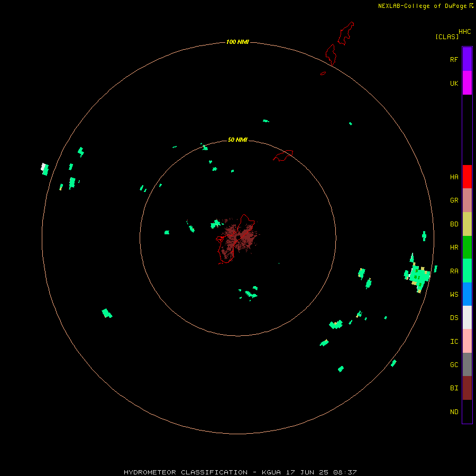The width and height of the screenshot is (476, 476).
Task: Click the BD legend label
Action: [454, 224]
